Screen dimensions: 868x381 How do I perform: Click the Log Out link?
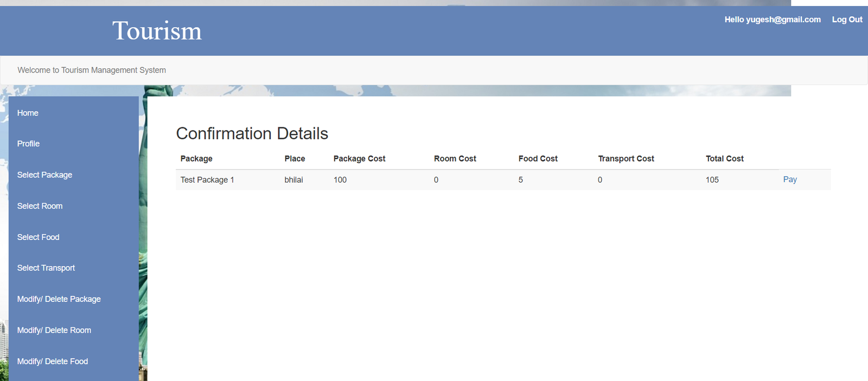click(x=847, y=20)
